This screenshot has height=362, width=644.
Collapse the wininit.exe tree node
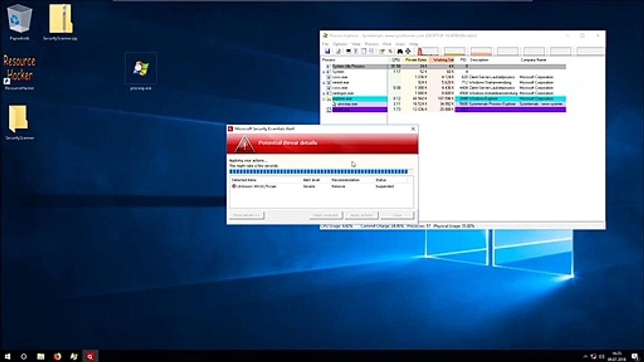[324, 82]
